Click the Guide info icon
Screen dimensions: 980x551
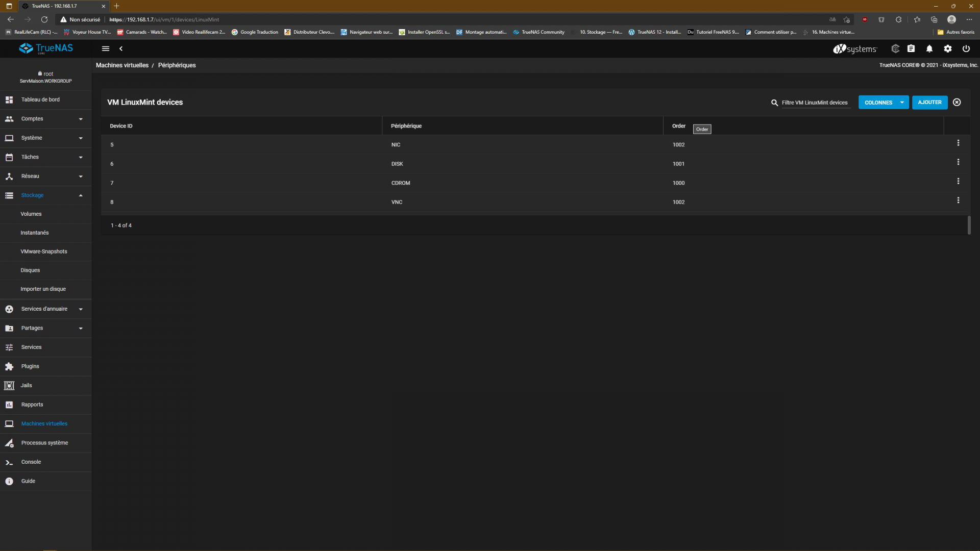coord(9,481)
